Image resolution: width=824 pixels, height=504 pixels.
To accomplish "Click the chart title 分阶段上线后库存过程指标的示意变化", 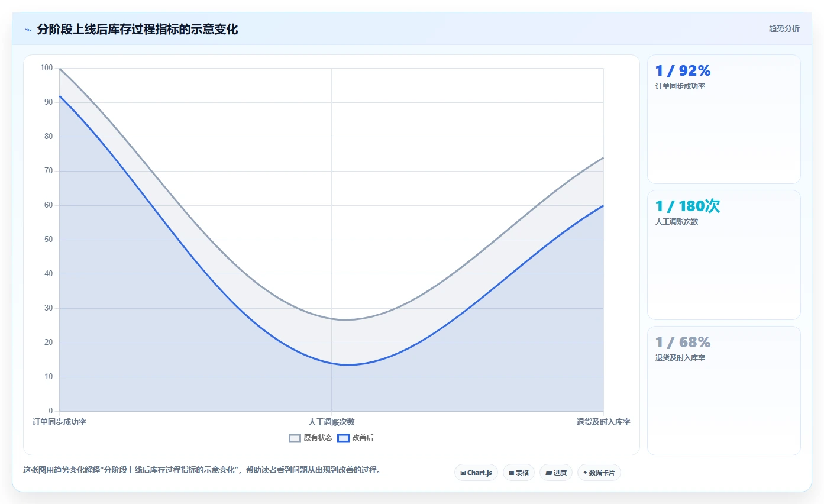I will coord(137,30).
